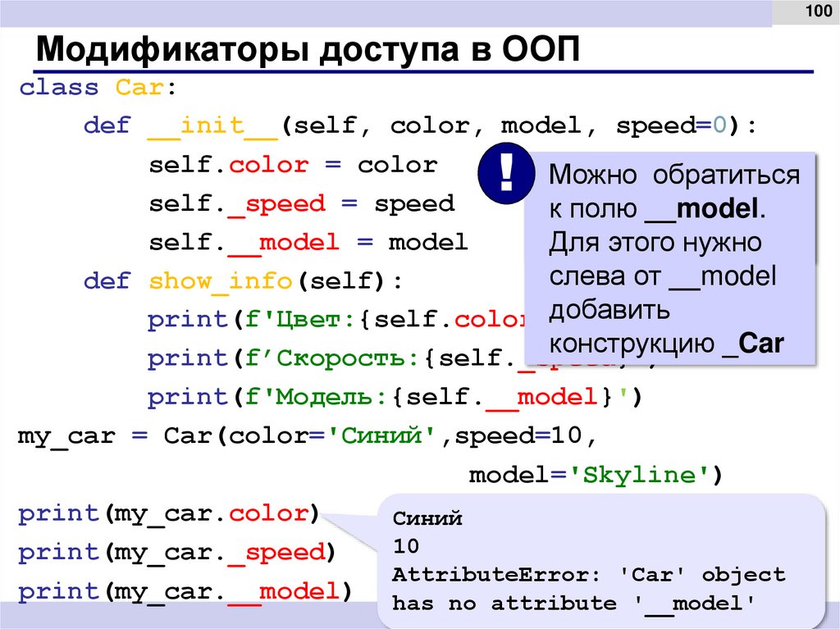Click the output line 'Синий'
This screenshot has height=629, width=840.
coord(427,518)
